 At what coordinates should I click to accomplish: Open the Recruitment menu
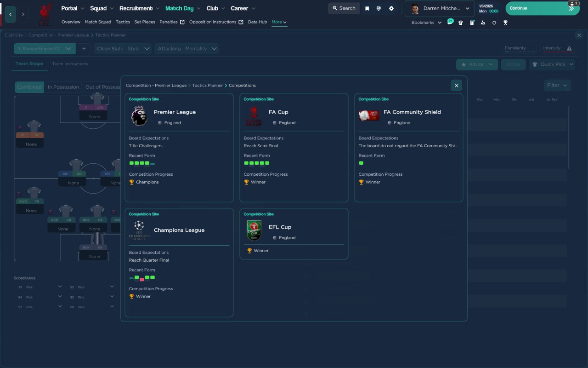(x=140, y=8)
